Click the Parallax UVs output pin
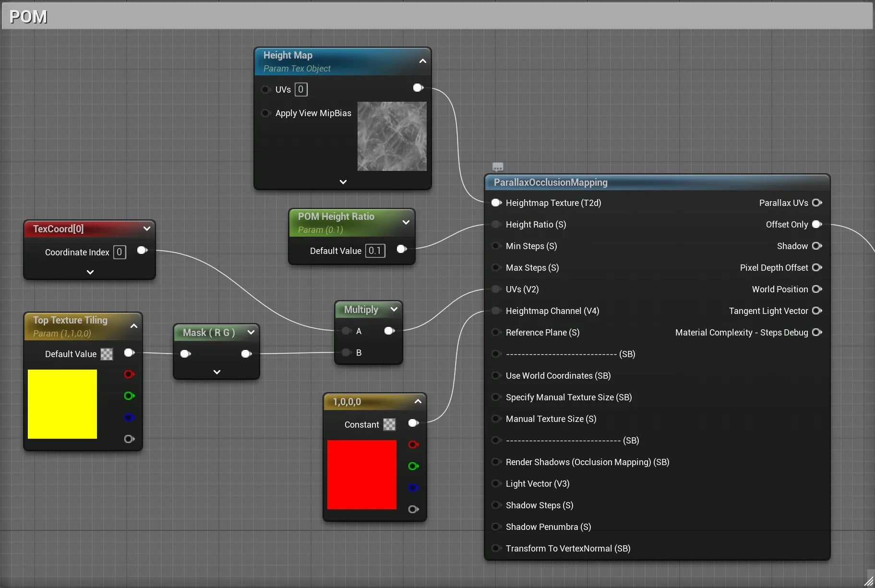875x588 pixels. (x=817, y=203)
